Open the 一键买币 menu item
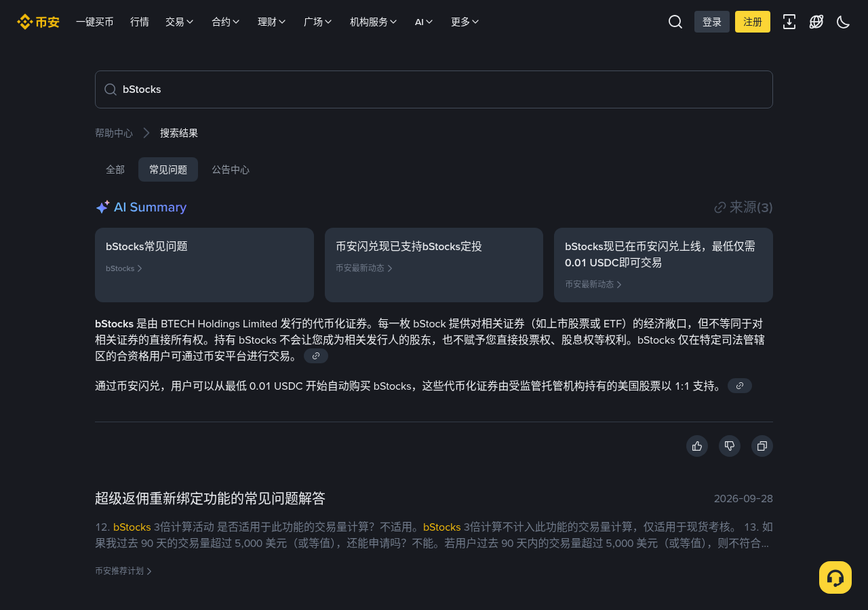Viewport: 868px width, 610px height. [95, 22]
